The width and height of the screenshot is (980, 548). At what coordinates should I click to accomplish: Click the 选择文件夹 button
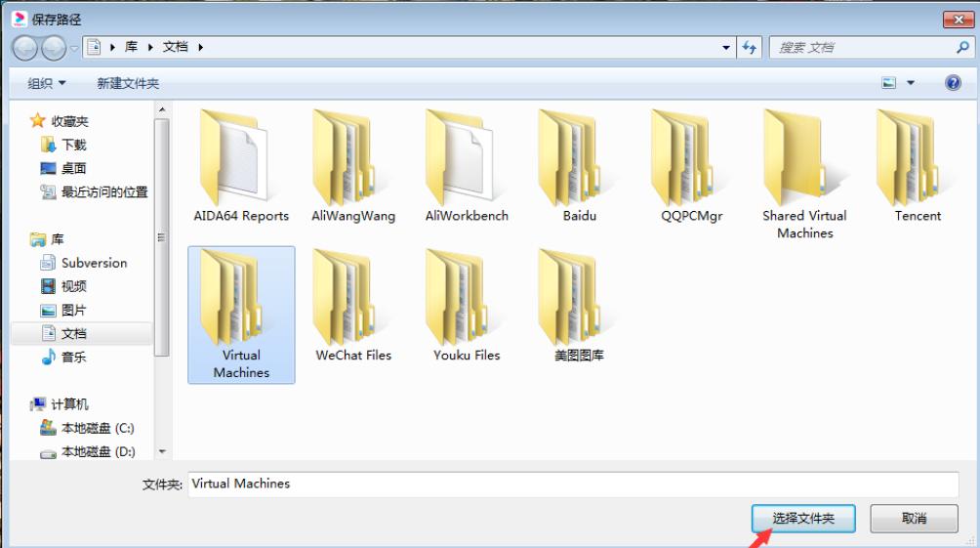802,519
